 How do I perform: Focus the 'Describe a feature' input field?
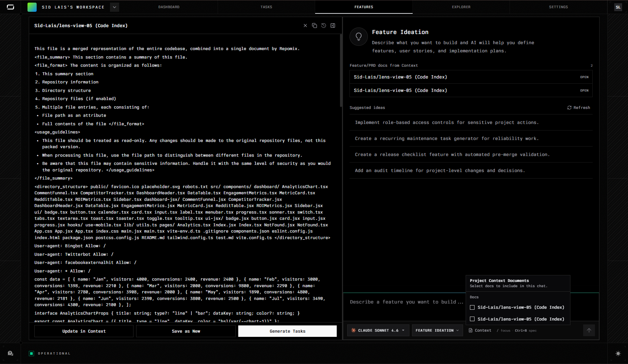pyautogui.click(x=406, y=302)
